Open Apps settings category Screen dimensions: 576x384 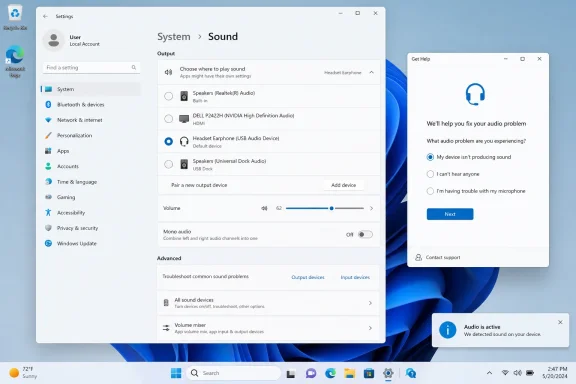click(x=90, y=151)
